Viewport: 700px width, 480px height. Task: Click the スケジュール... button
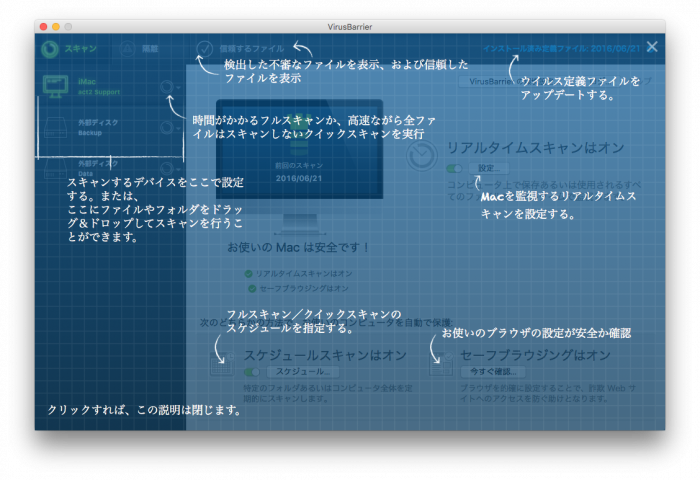point(303,371)
